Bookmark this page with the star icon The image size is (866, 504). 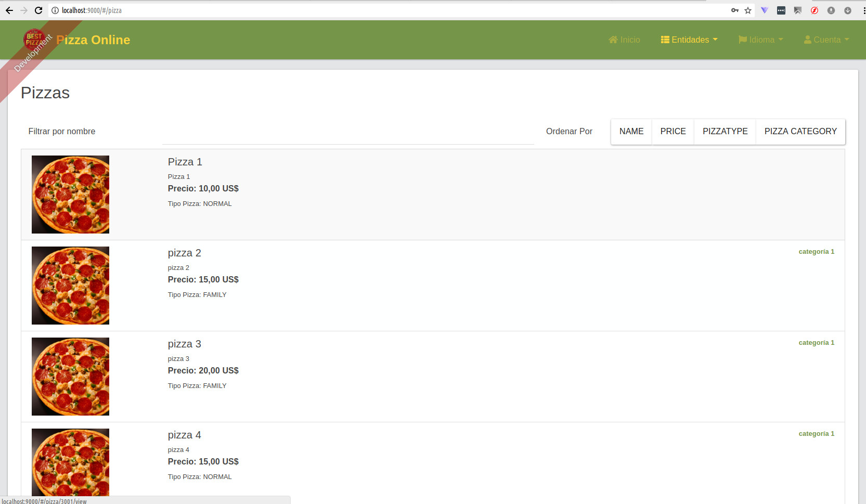tap(748, 10)
